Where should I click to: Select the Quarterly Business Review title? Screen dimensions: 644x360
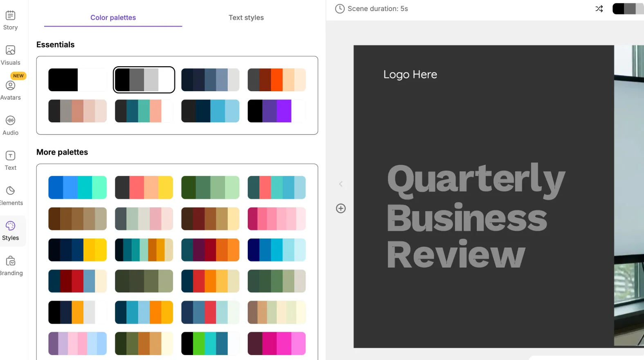[476, 216]
